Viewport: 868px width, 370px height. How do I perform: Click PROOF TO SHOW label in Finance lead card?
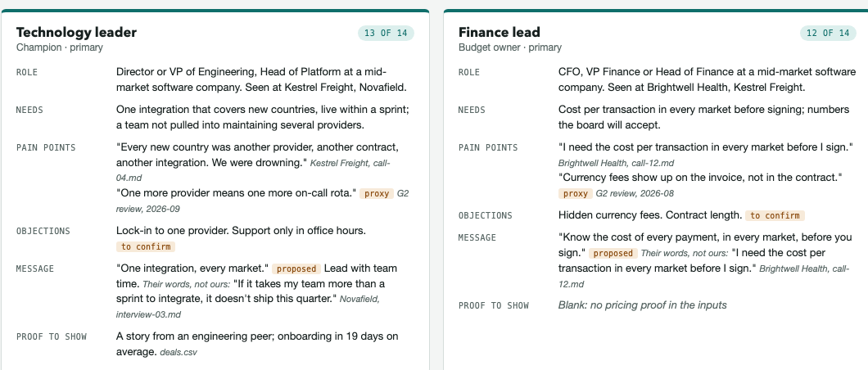coord(494,305)
